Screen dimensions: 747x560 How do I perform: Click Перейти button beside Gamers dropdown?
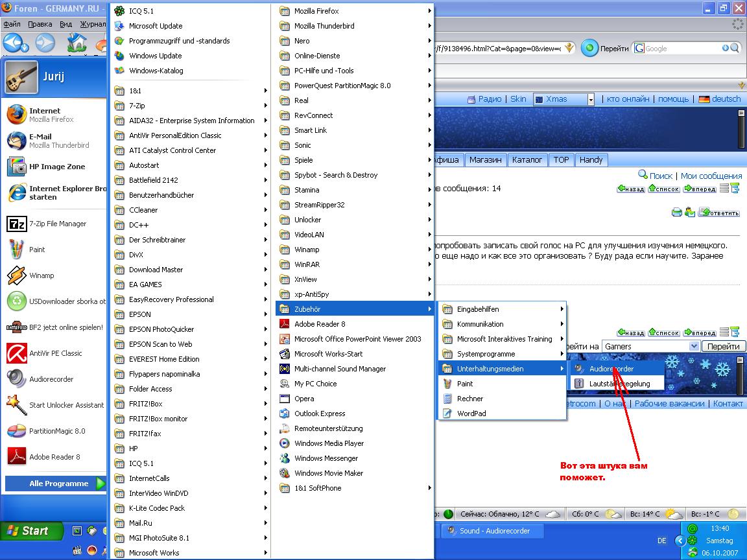(x=723, y=346)
